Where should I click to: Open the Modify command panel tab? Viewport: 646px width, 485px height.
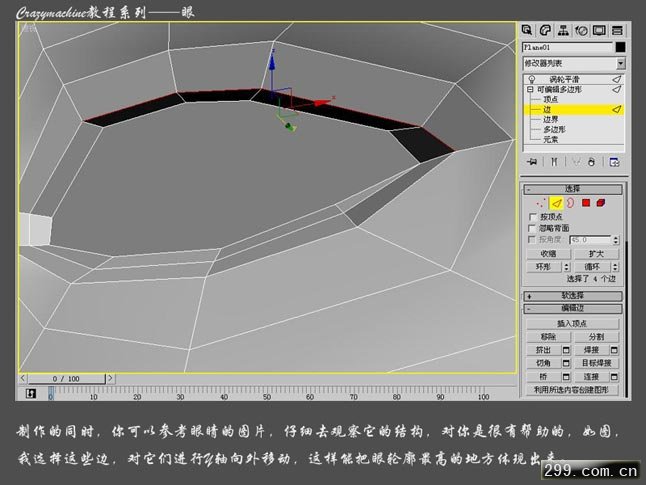[545, 30]
